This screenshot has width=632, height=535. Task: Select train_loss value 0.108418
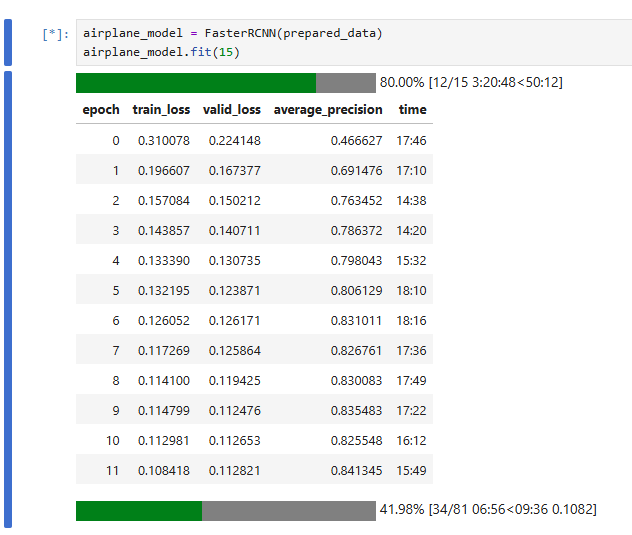164,470
